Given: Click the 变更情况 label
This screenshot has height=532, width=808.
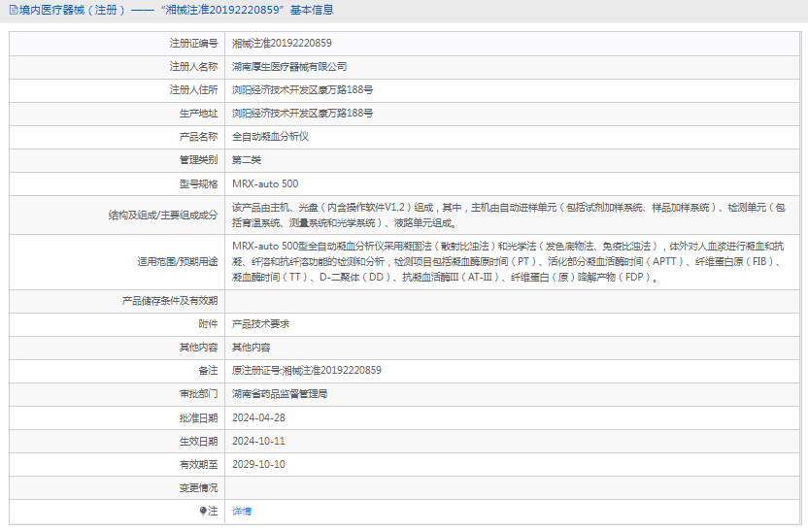Looking at the screenshot, I should (x=198, y=487).
